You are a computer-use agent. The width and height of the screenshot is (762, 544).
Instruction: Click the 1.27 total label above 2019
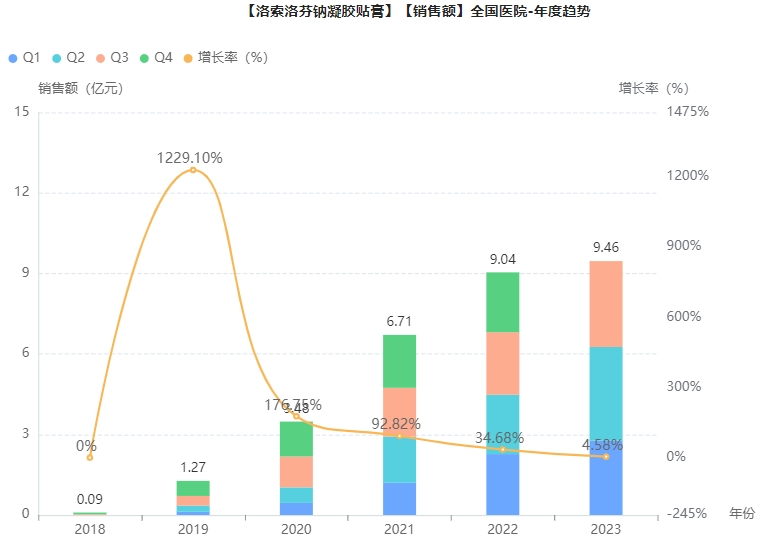point(193,468)
